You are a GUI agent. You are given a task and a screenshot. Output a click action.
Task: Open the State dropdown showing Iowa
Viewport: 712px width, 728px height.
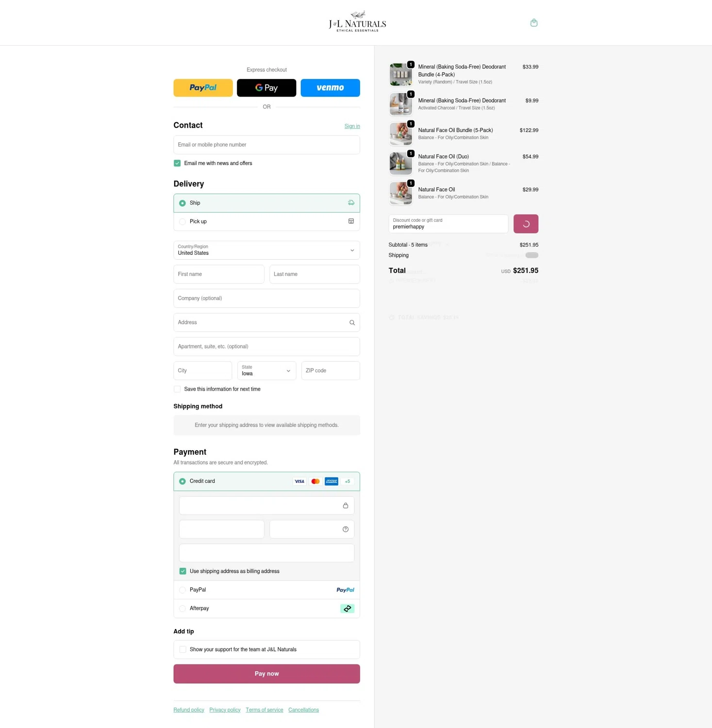(x=266, y=371)
